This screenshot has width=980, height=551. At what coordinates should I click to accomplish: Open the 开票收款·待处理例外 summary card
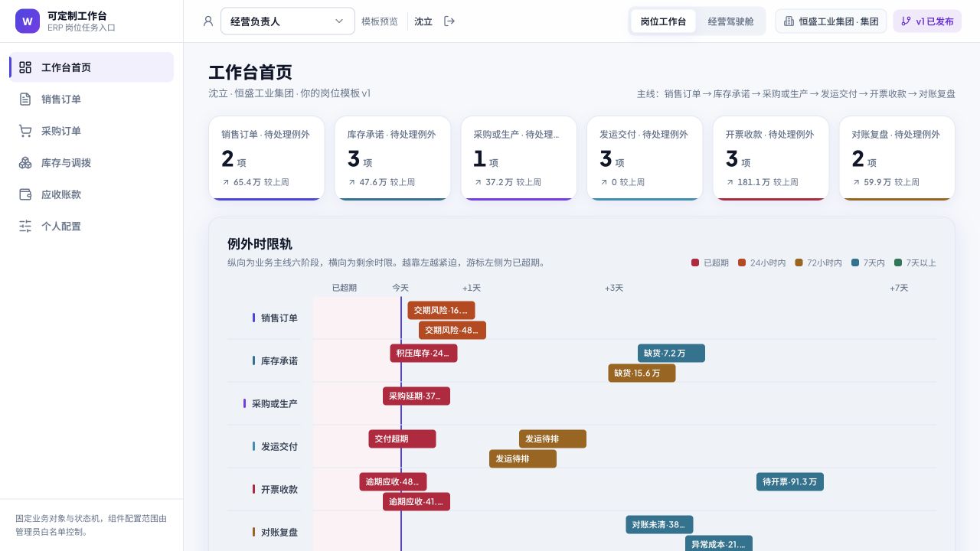click(771, 158)
